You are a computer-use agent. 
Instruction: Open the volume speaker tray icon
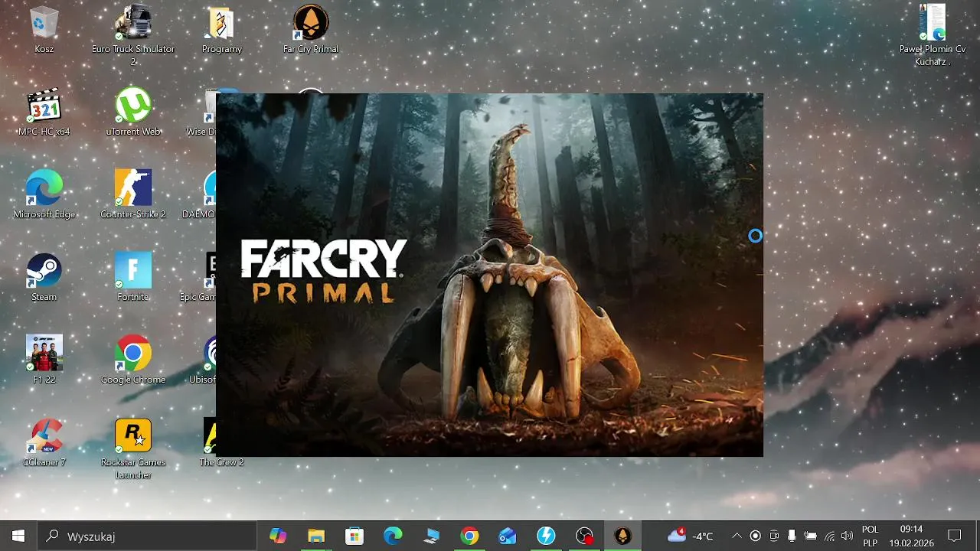tap(847, 536)
